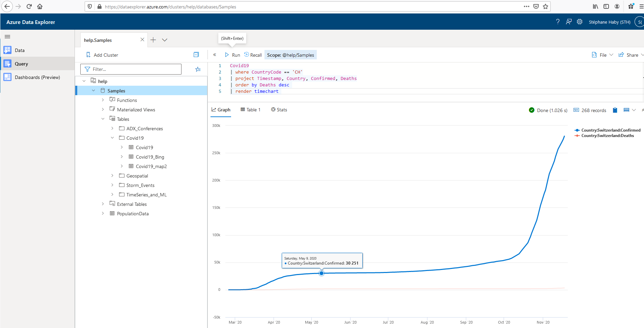Collapse the Tables folder

click(103, 119)
